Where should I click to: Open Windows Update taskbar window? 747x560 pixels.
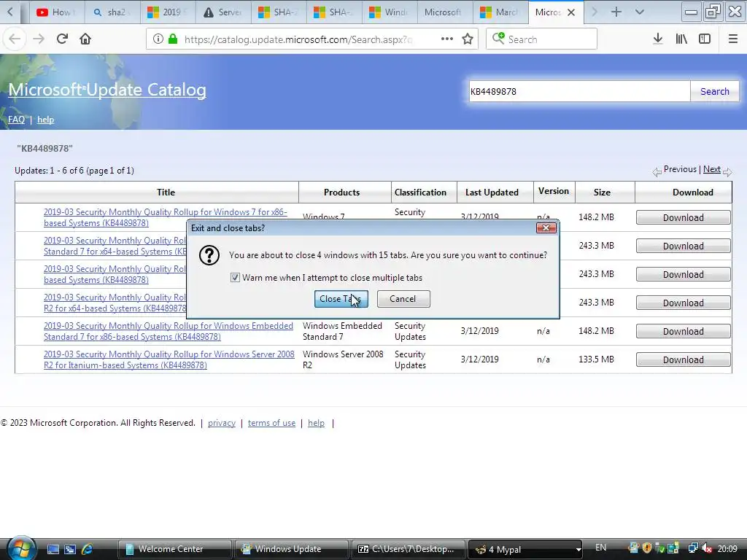291,549
